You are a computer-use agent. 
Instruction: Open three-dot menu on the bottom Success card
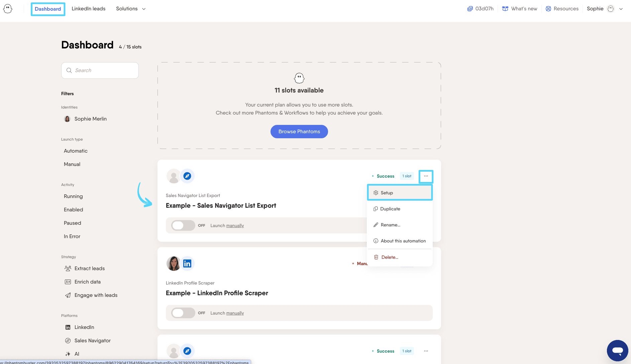click(426, 351)
